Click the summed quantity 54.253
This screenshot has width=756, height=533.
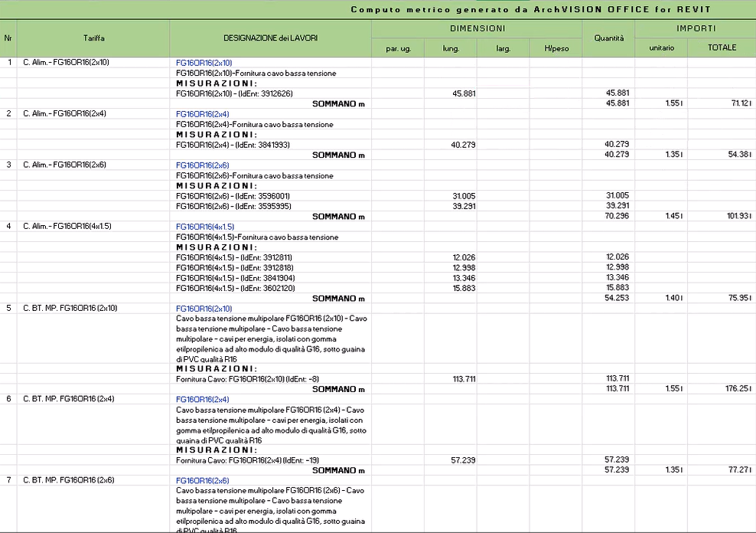[617, 298]
